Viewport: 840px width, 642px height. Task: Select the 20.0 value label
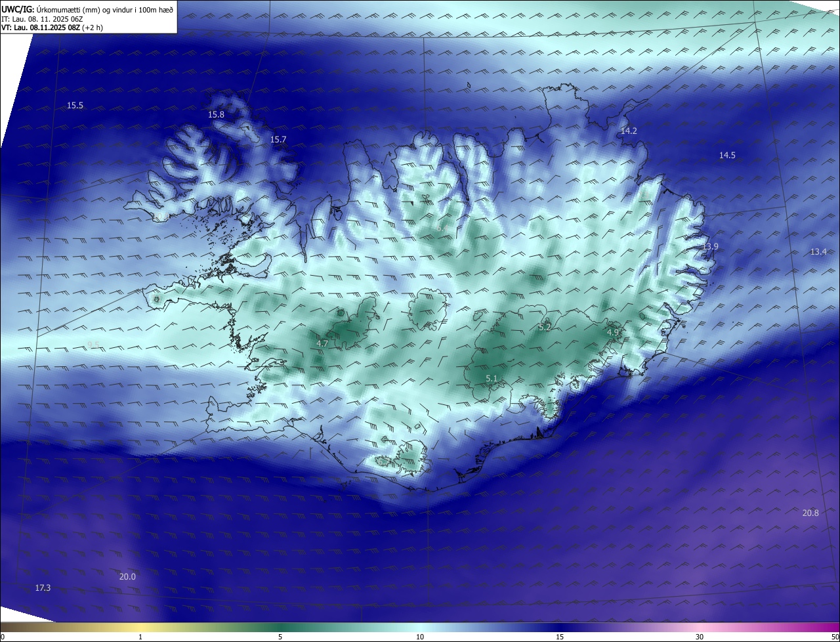click(127, 577)
